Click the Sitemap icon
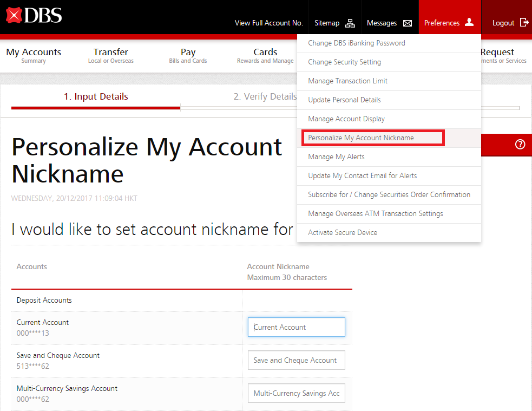Viewport: 532px width, 411px height. pyautogui.click(x=350, y=23)
